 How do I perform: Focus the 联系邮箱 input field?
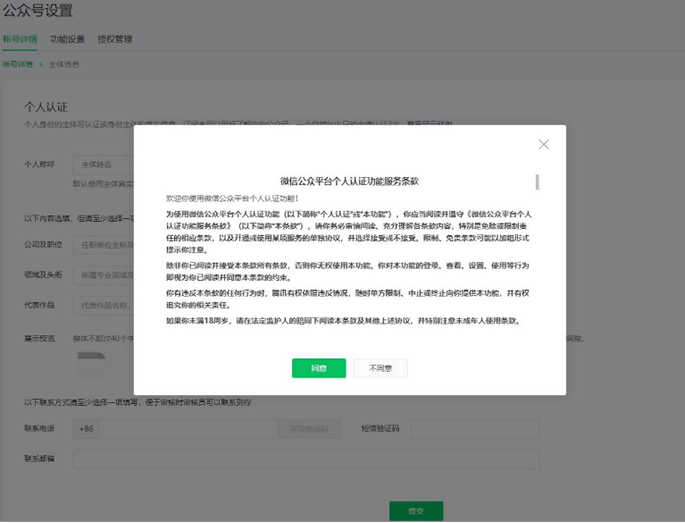tap(306, 459)
